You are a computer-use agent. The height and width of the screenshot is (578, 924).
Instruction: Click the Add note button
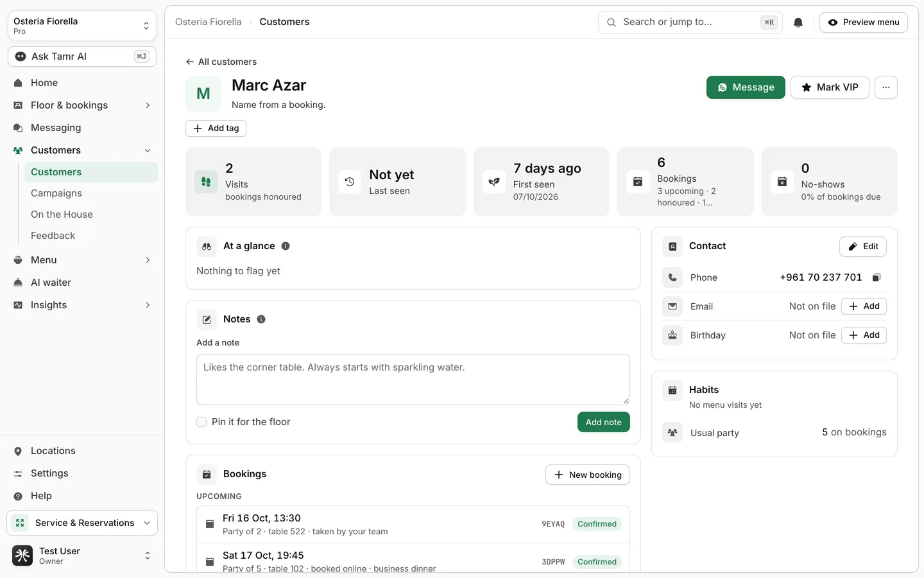[x=604, y=422]
